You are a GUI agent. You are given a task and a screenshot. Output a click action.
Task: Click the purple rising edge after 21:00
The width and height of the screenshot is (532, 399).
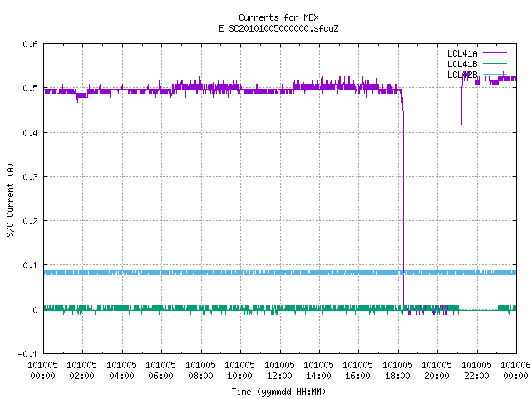click(461, 204)
